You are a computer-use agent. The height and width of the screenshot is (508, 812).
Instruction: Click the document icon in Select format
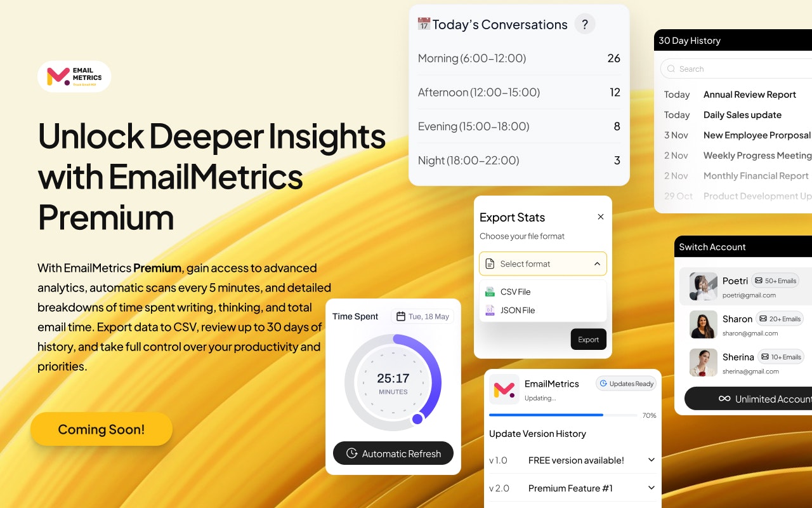(490, 264)
